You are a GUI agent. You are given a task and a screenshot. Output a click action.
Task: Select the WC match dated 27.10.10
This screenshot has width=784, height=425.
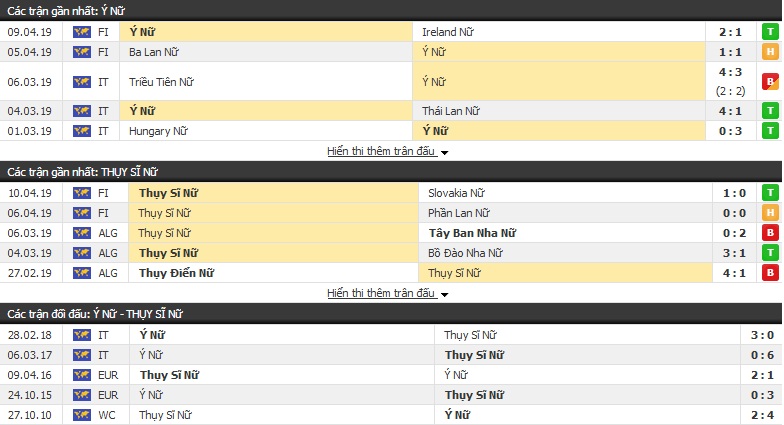coord(391,415)
